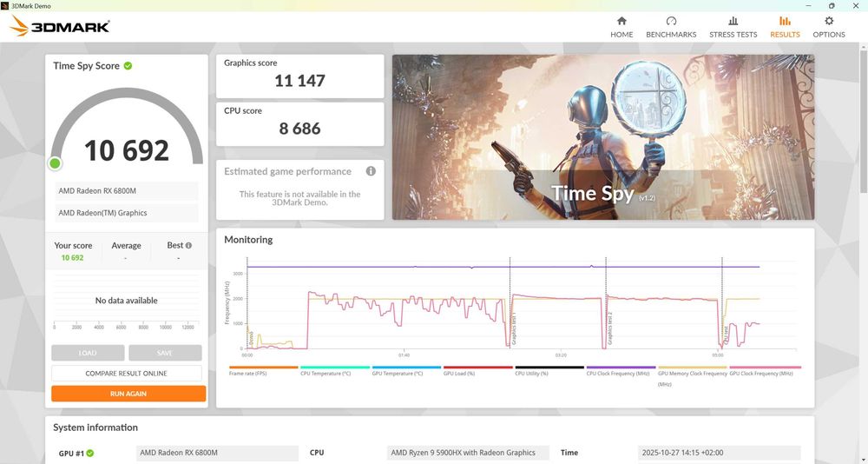Go to the Benchmarks tab
868x464 pixels.
671,27
